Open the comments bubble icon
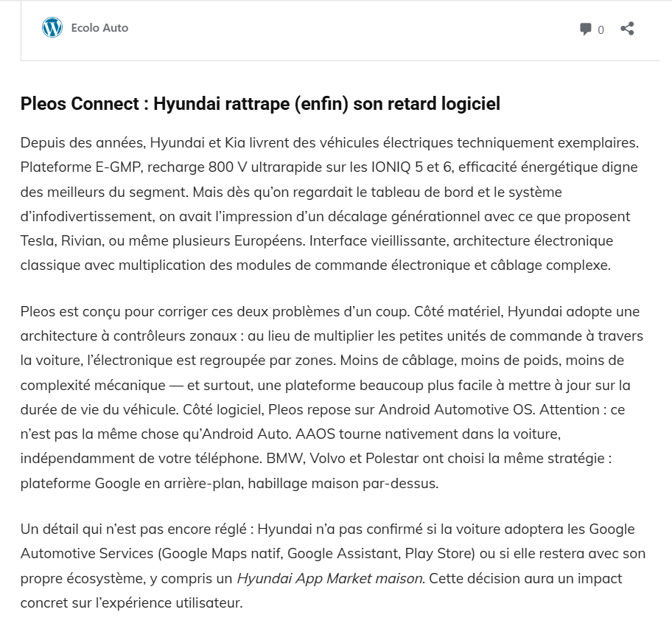672x629 pixels. pos(586,29)
